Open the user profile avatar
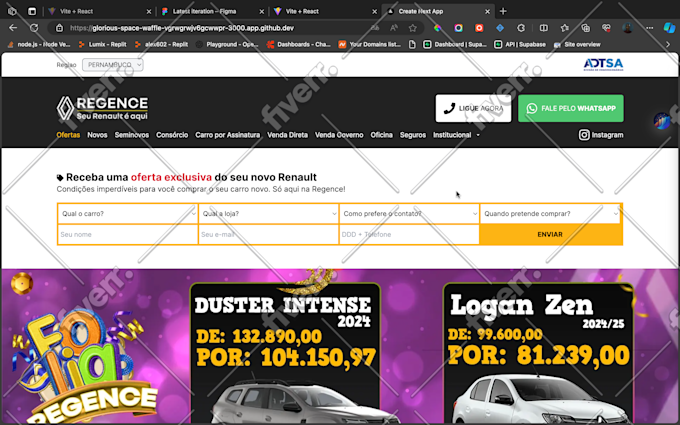The width and height of the screenshot is (680, 425). point(627,28)
